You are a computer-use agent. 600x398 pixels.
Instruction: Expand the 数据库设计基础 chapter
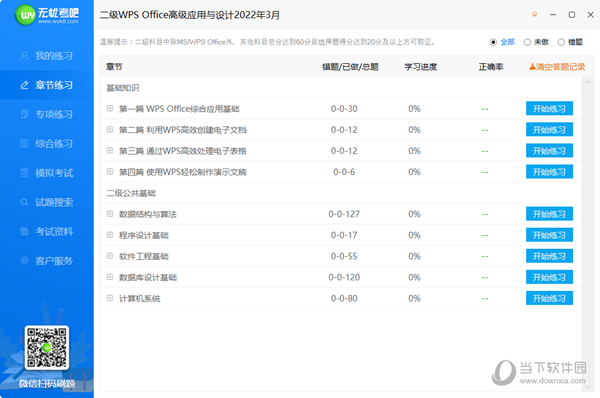click(x=110, y=277)
